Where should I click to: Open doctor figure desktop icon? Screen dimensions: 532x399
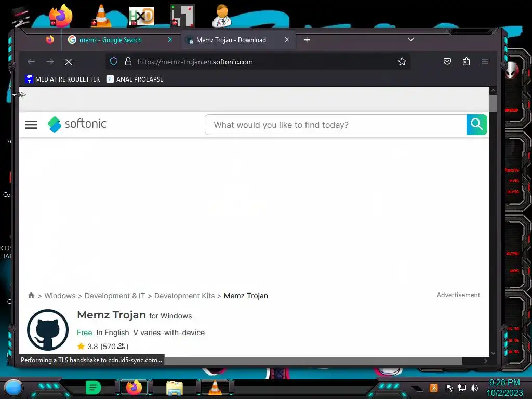(222, 16)
